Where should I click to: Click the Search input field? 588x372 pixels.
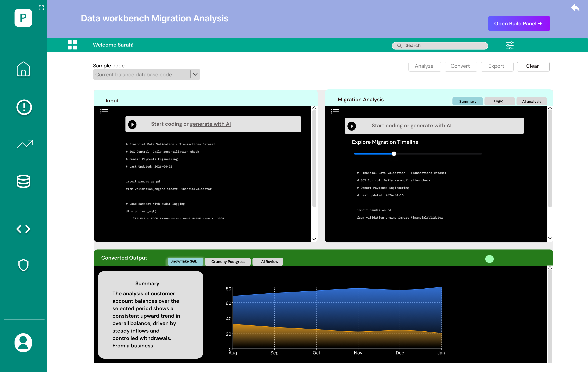coord(440,46)
